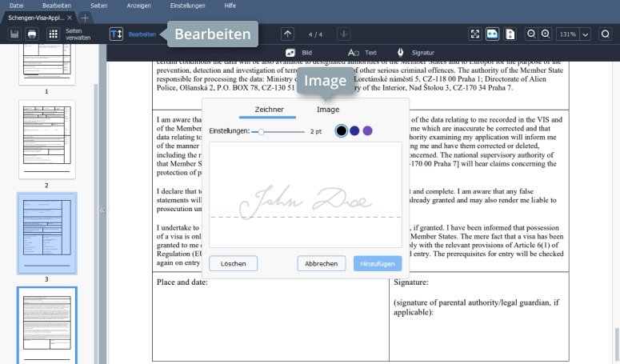The width and height of the screenshot is (620, 364).
Task: Click the save disk icon
Action: [14, 34]
